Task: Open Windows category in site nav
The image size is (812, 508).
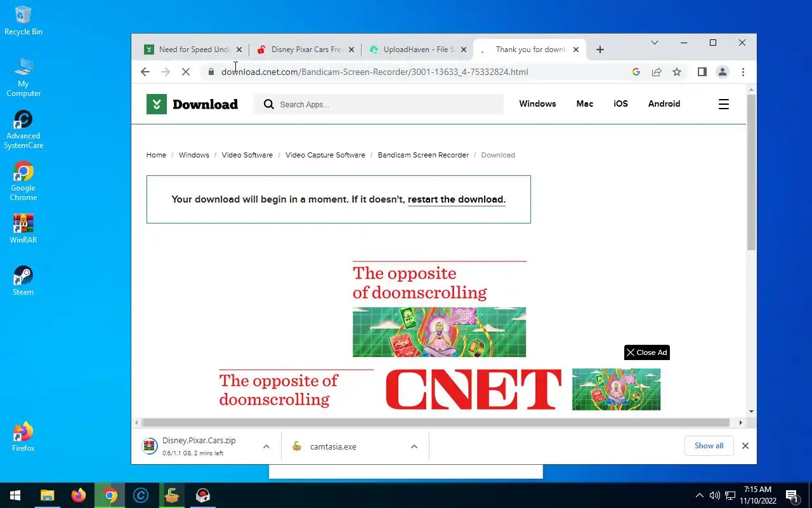Action: (537, 104)
